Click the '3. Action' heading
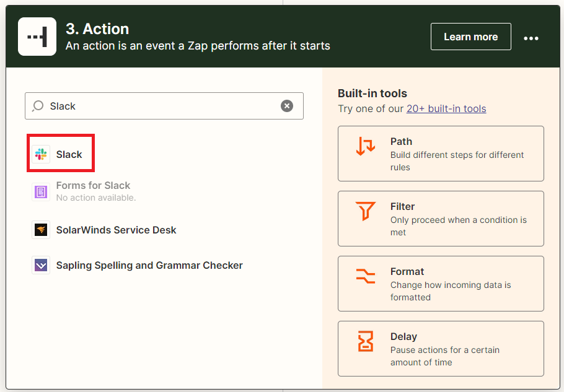Image resolution: width=564 pixels, height=392 pixels. click(97, 28)
